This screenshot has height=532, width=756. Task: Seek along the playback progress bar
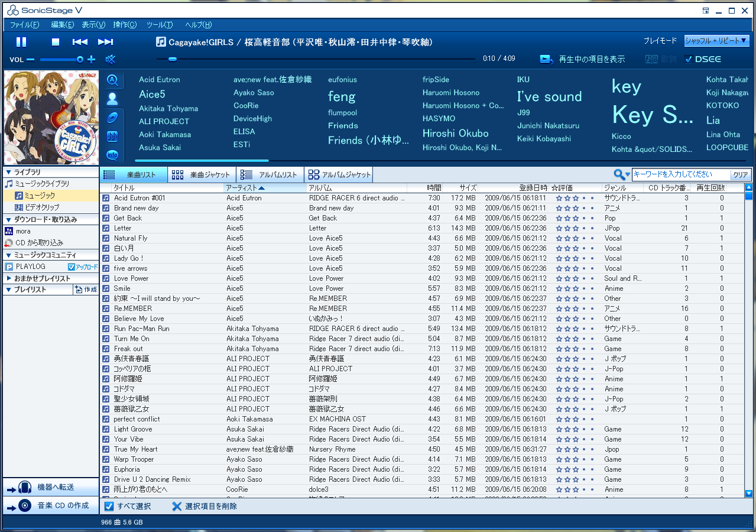point(316,59)
